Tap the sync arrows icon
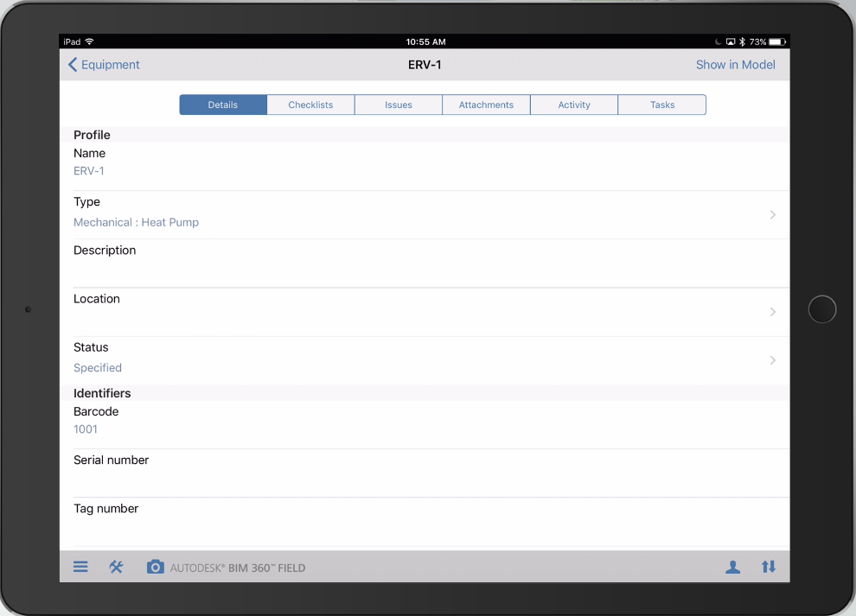The image size is (856, 616). pyautogui.click(x=769, y=567)
